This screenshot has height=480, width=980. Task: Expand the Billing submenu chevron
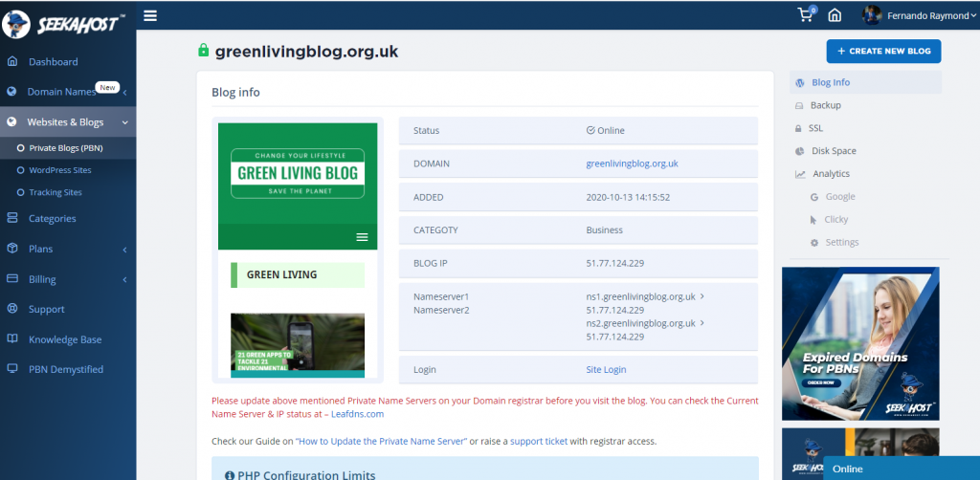pyautogui.click(x=124, y=279)
